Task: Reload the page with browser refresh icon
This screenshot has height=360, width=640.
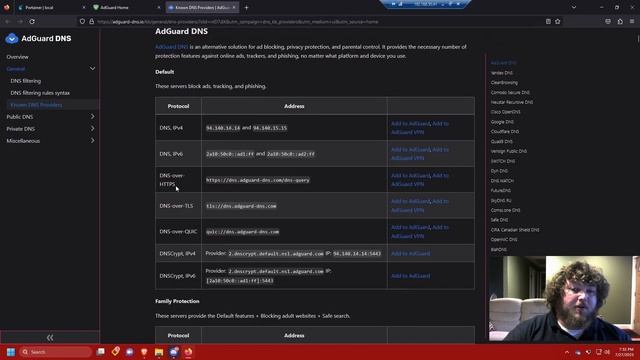Action: [x=32, y=22]
